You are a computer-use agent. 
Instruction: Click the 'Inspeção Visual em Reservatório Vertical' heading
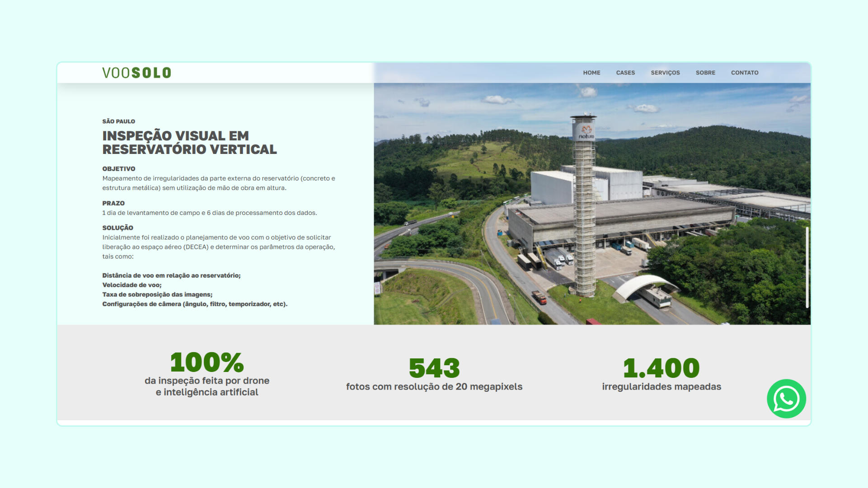(x=189, y=143)
